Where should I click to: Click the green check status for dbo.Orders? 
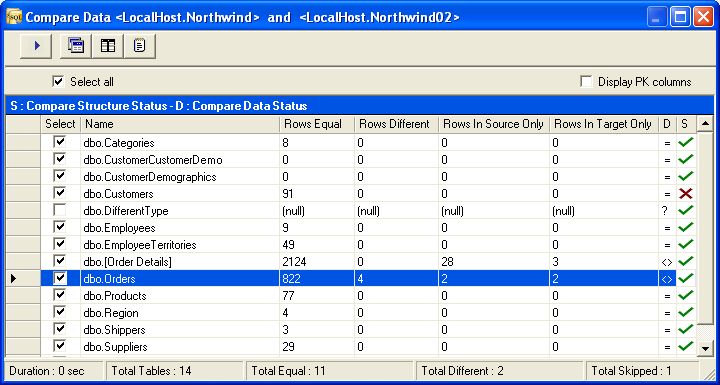click(x=686, y=279)
